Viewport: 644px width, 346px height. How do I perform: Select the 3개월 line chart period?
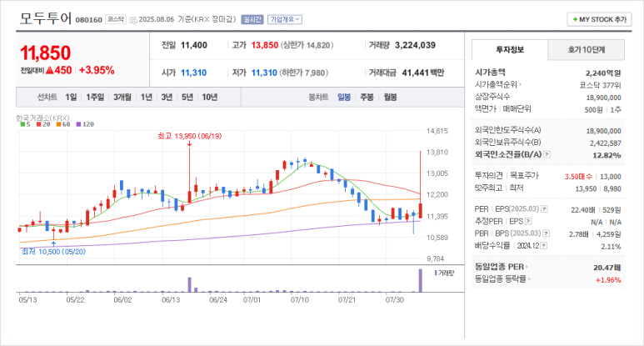coord(122,98)
